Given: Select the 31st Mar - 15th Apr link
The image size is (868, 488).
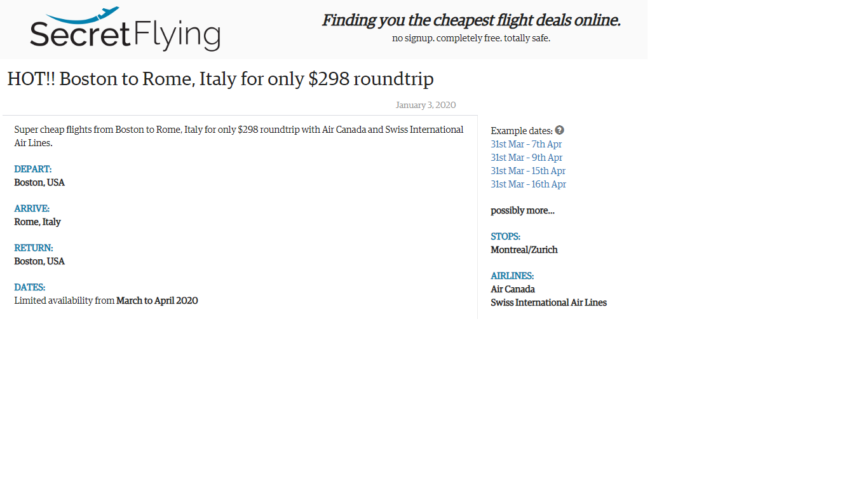Looking at the screenshot, I should pos(528,171).
